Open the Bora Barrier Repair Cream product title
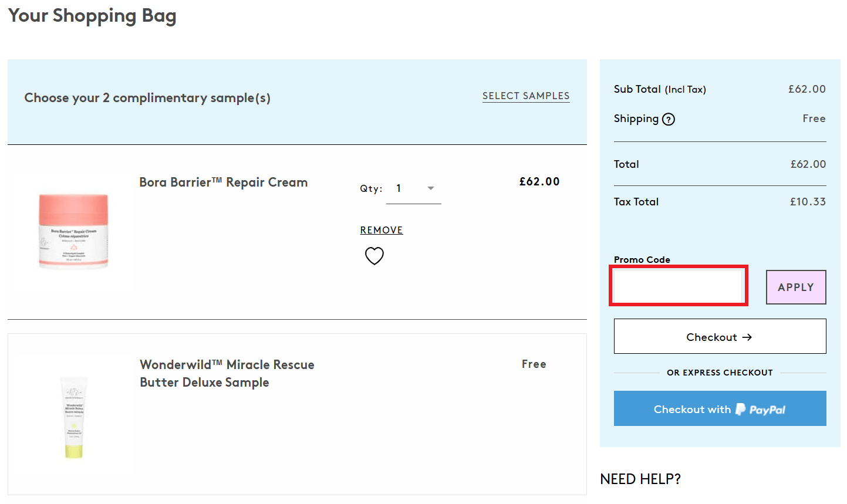 [x=223, y=182]
